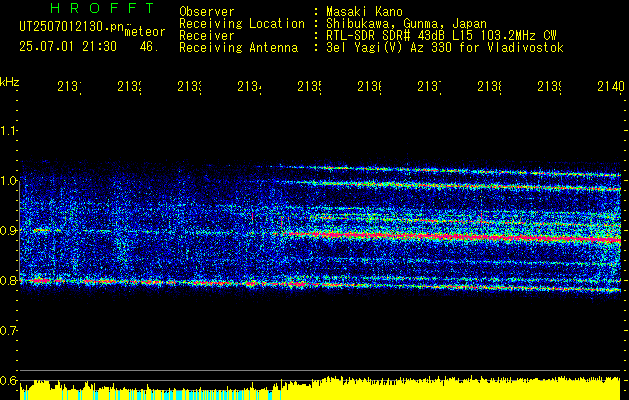Click the 2134 time axis marker
Screen dimensions: 629x400
pos(249,87)
